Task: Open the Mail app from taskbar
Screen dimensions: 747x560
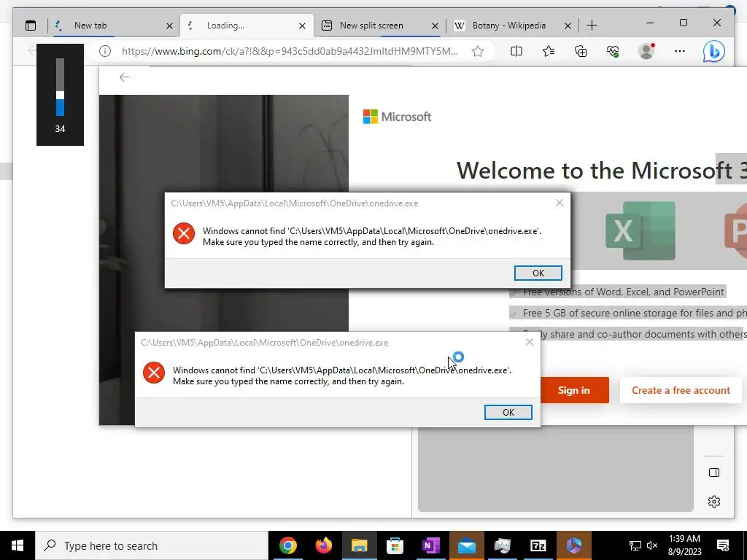Action: 466,545
